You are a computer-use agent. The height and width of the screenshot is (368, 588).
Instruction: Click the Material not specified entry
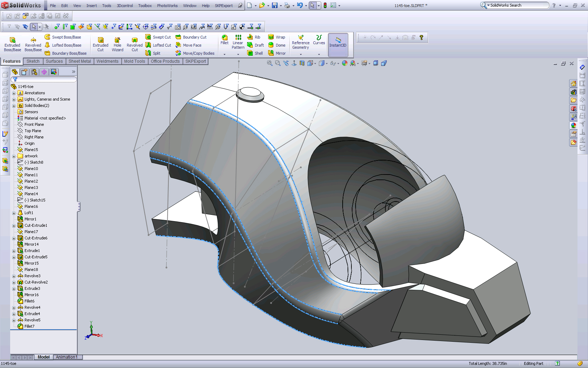pyautogui.click(x=45, y=118)
